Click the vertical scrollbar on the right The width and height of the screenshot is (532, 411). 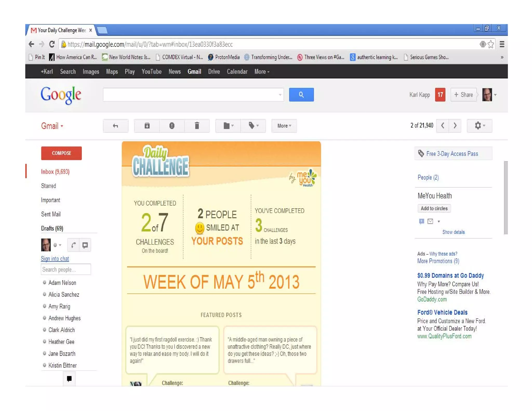[506, 197]
